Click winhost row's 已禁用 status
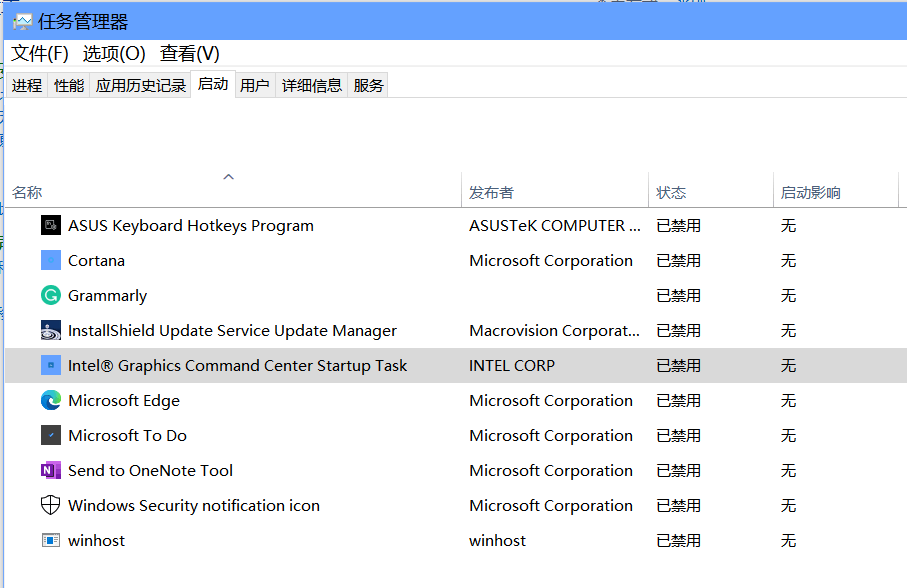Screen dimensions: 907x588 (x=679, y=541)
